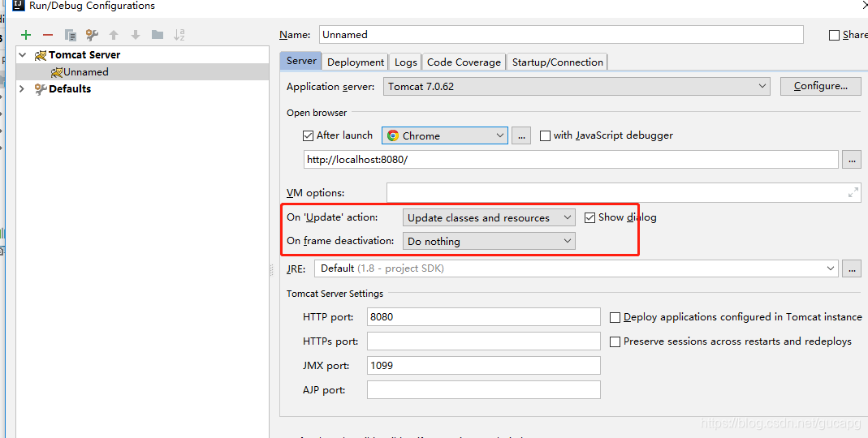Open edit defaults wrench icon in toolbar
Screen dimensions: 868x438
click(92, 35)
